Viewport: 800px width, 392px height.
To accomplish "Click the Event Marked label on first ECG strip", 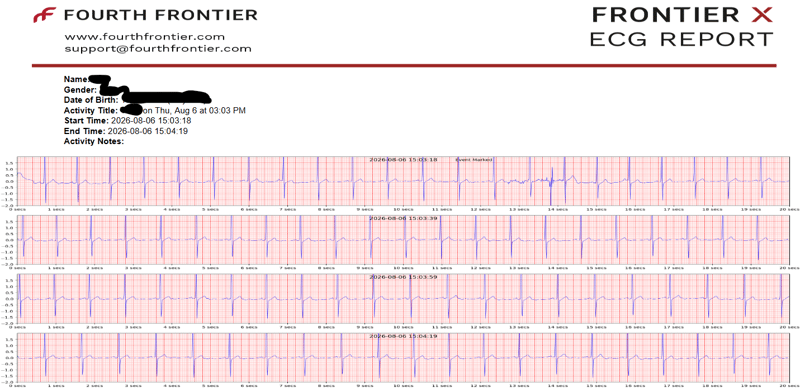I will click(473, 160).
